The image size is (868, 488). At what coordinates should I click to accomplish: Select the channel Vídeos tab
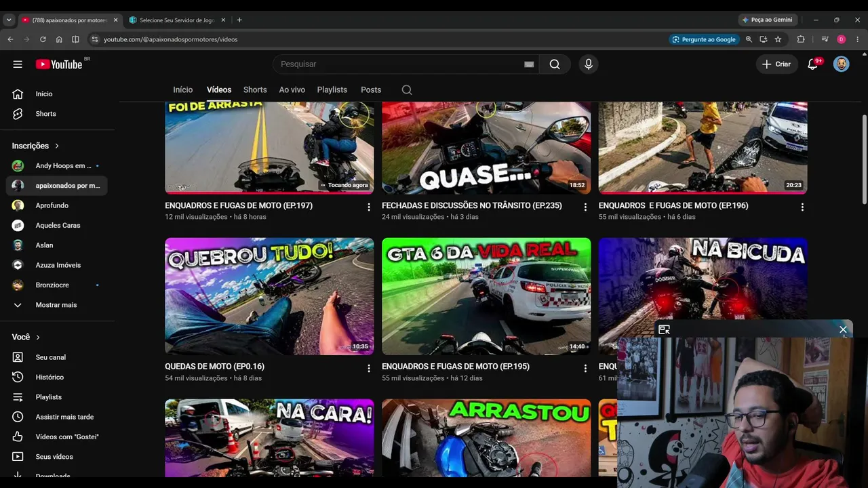pos(219,90)
